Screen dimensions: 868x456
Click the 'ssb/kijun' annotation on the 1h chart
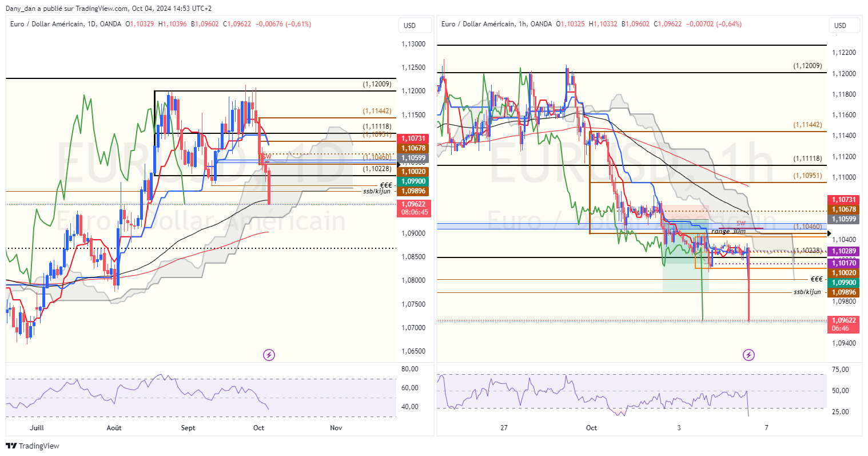pyautogui.click(x=807, y=292)
